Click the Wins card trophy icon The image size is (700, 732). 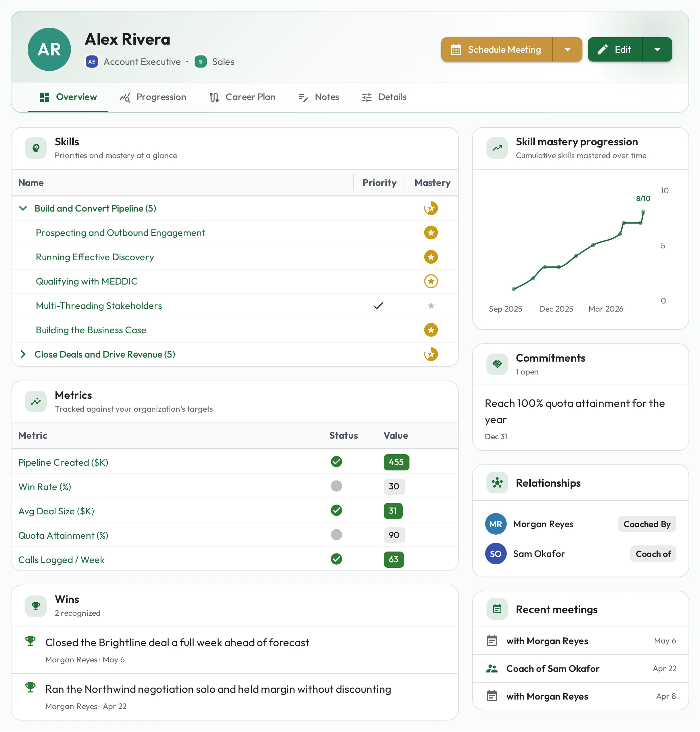(36, 606)
